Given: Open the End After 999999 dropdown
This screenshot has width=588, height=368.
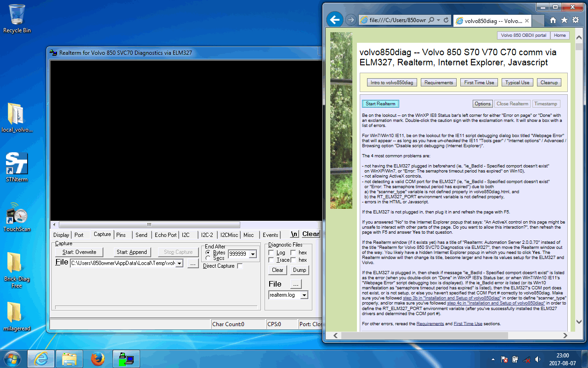Looking at the screenshot, I should coord(253,254).
